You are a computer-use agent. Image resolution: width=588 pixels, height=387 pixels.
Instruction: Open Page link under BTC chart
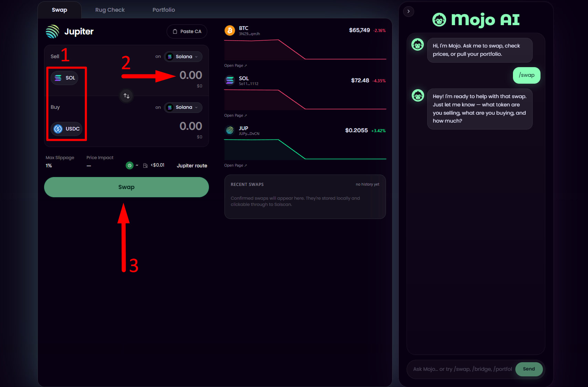(235, 65)
